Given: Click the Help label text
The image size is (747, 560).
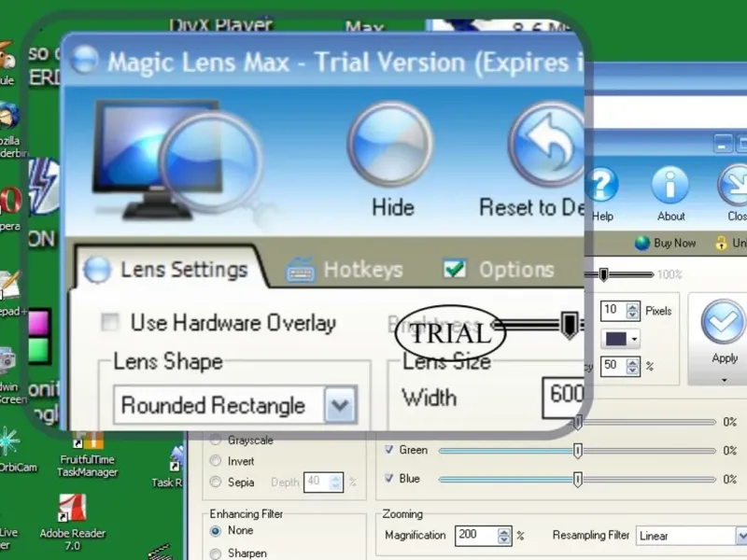Looking at the screenshot, I should point(602,217).
